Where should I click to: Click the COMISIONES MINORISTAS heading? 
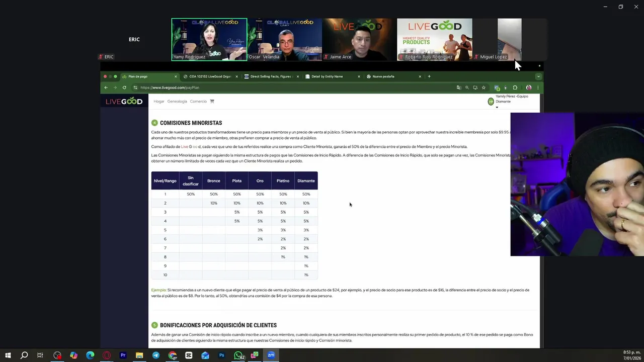point(191,123)
